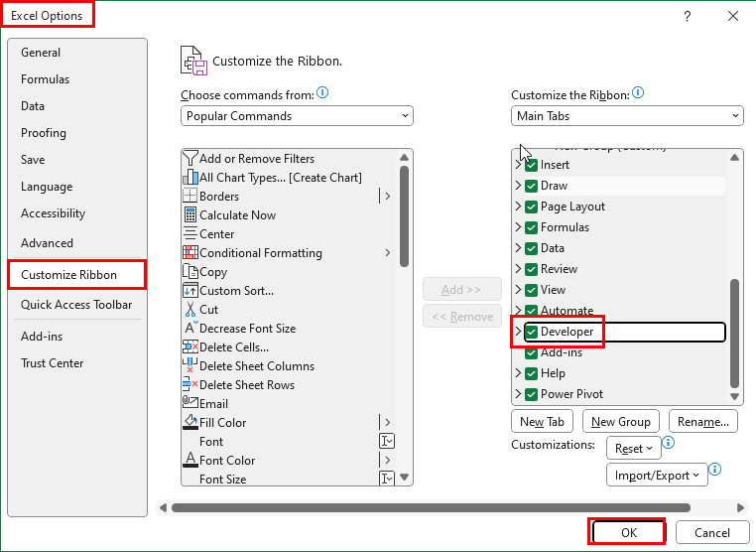Click the Rename... button
Screen dimensions: 756x552
click(x=703, y=421)
